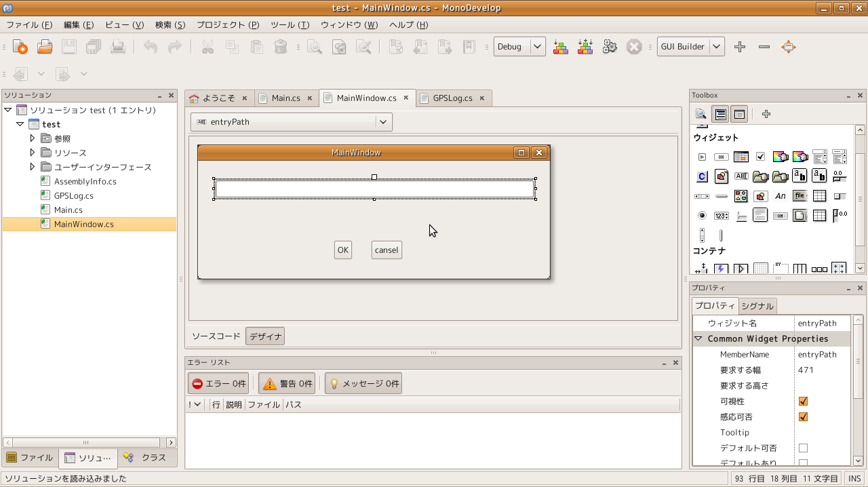Click the solution pad horizontal scrollbar
This screenshot has height=487, width=868.
(89, 442)
